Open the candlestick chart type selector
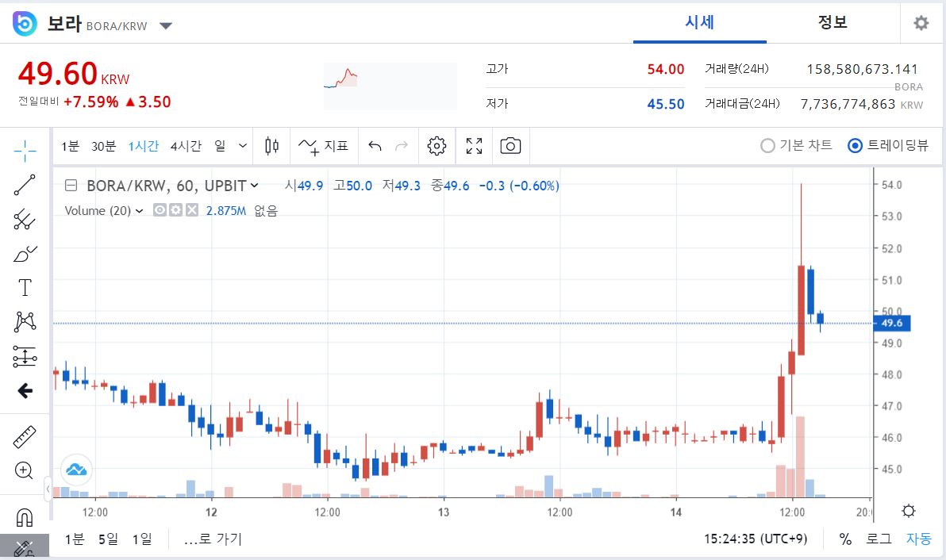Image resolution: width=946 pixels, height=560 pixels. [272, 146]
